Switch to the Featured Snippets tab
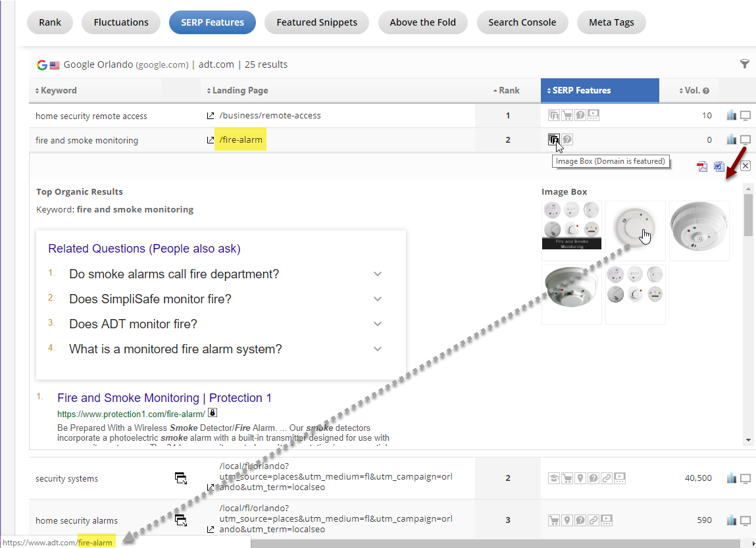This screenshot has height=548, width=756. 316,22
